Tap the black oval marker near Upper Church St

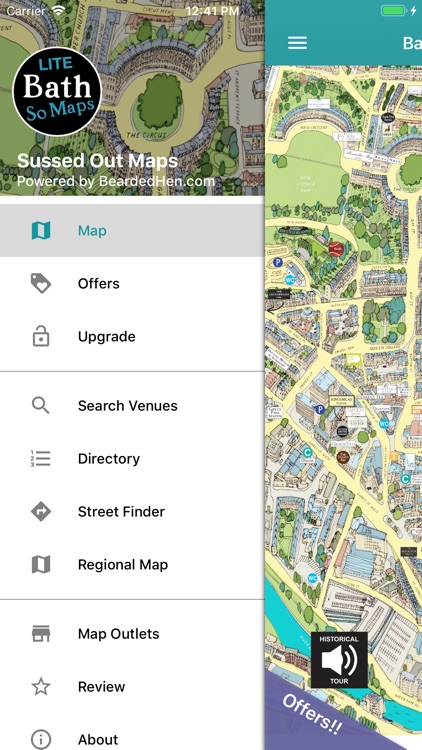[388, 117]
